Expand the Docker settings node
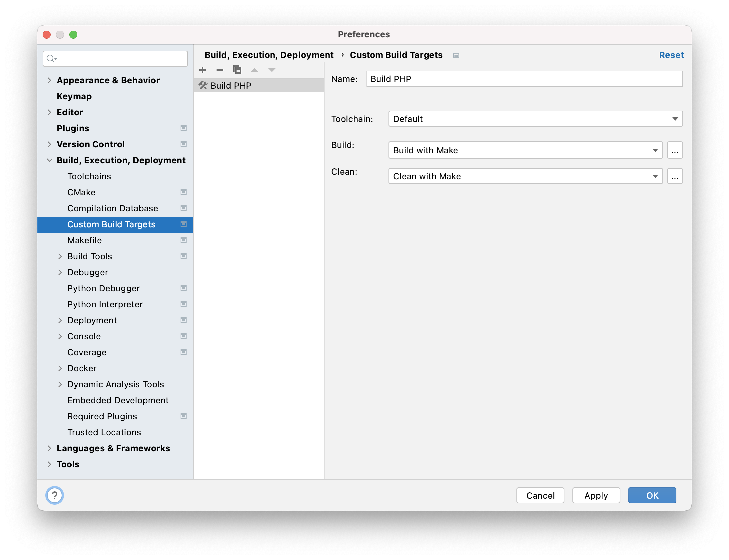 pos(60,368)
